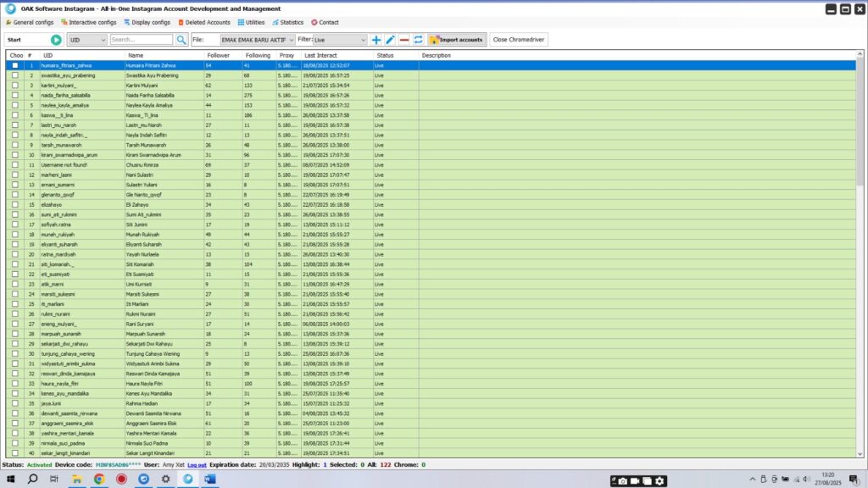Click the volume speaker tray icon

coord(807,480)
